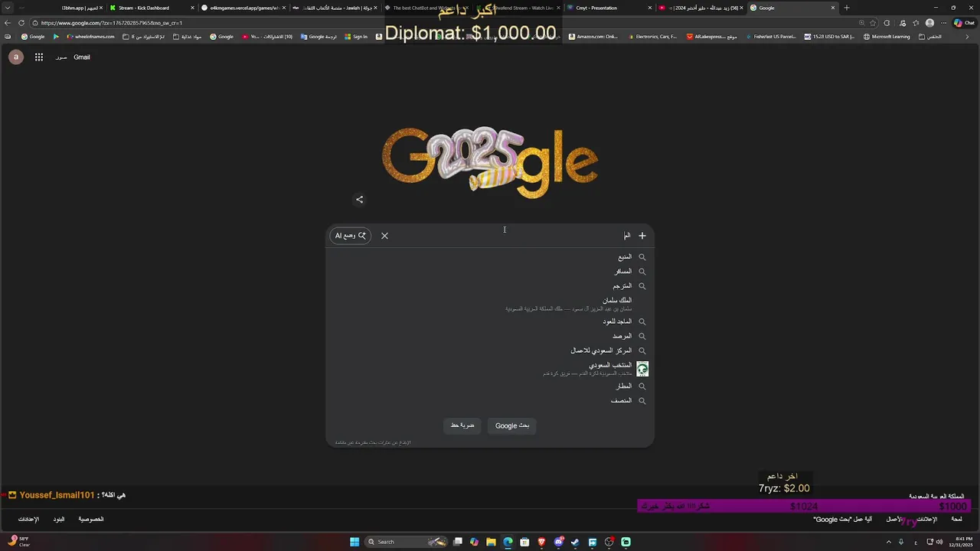Viewport: 980px width, 551px height.
Task: Select suggestion المترجم
Action: point(490,286)
